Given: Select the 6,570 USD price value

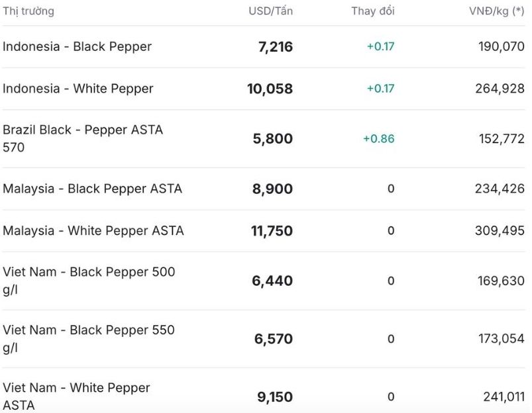Looking at the screenshot, I should 274,339.
